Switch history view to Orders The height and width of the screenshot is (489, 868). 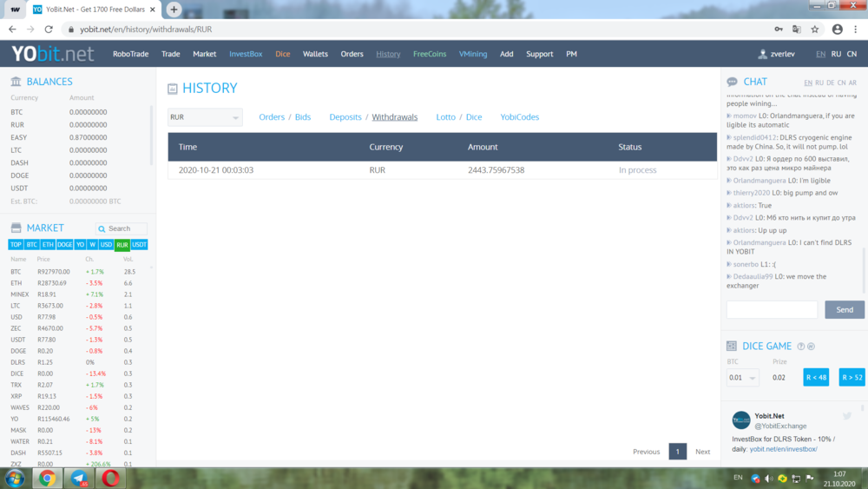pos(272,117)
